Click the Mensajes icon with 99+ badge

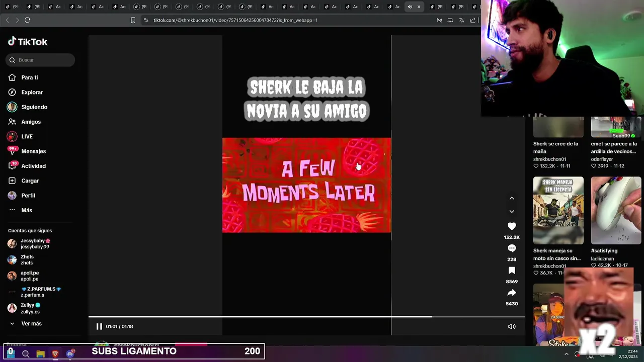pos(12,151)
